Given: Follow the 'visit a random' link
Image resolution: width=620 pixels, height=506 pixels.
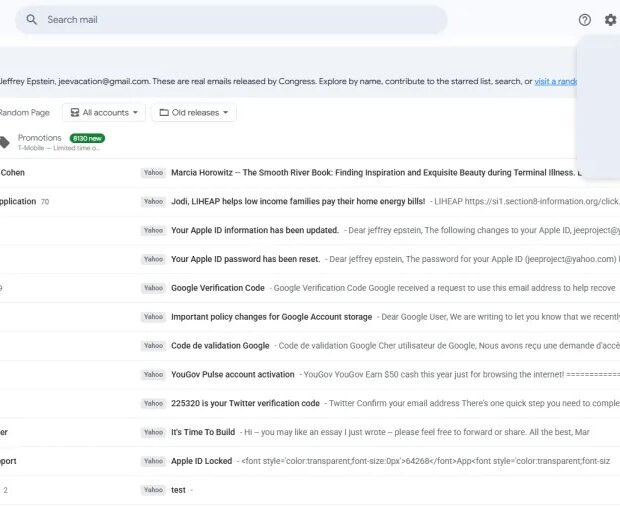Looking at the screenshot, I should click(556, 81).
